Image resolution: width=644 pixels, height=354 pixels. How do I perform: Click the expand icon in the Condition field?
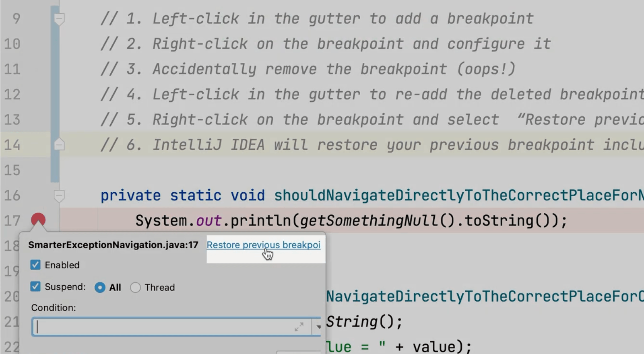299,327
